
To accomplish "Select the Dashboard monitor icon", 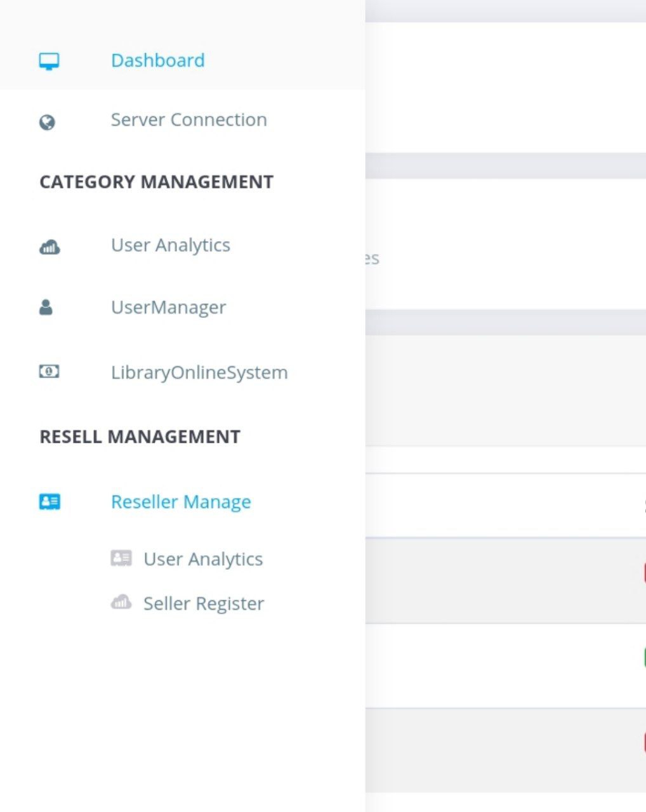I will click(48, 60).
